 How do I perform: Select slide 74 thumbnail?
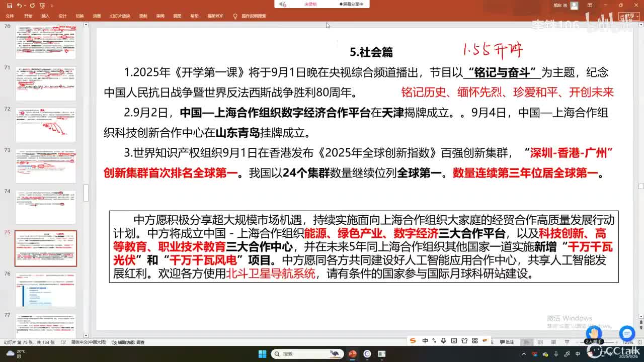pos(46,207)
